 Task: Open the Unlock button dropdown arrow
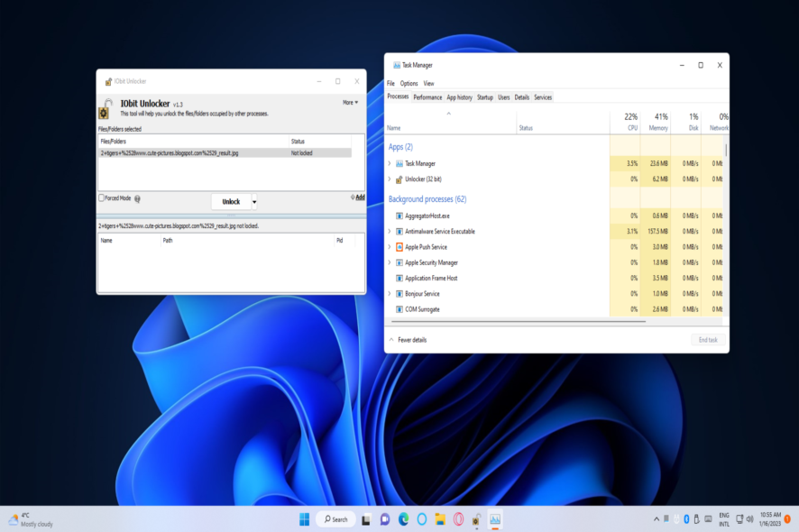coord(253,202)
